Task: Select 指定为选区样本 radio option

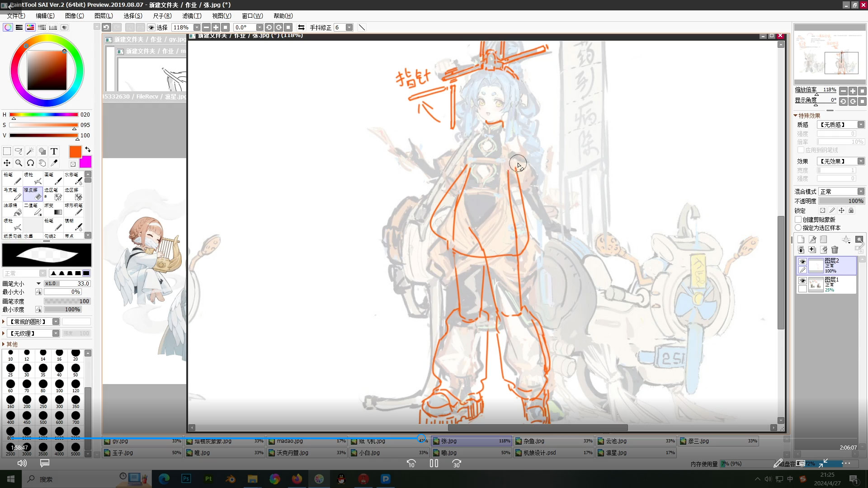Action: 798,228
